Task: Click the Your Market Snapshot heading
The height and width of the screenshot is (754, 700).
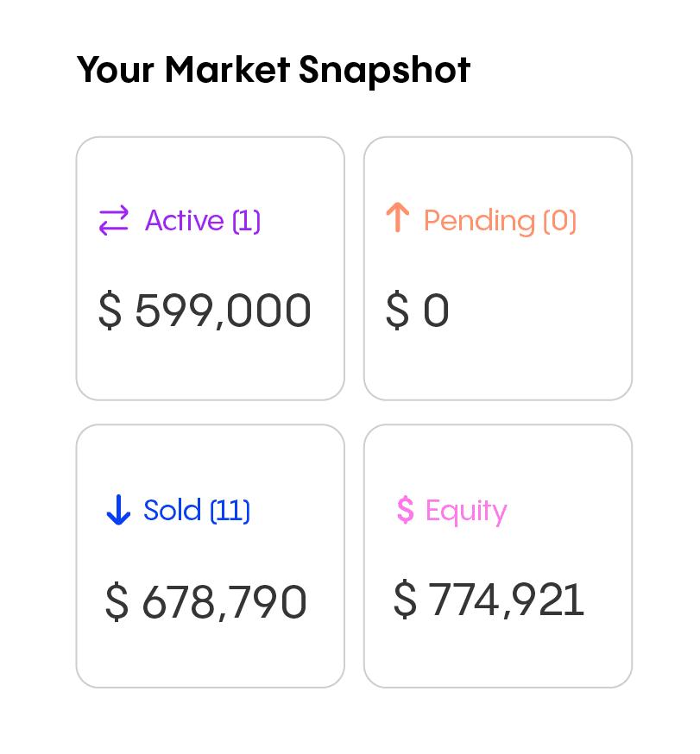Action: [274, 70]
